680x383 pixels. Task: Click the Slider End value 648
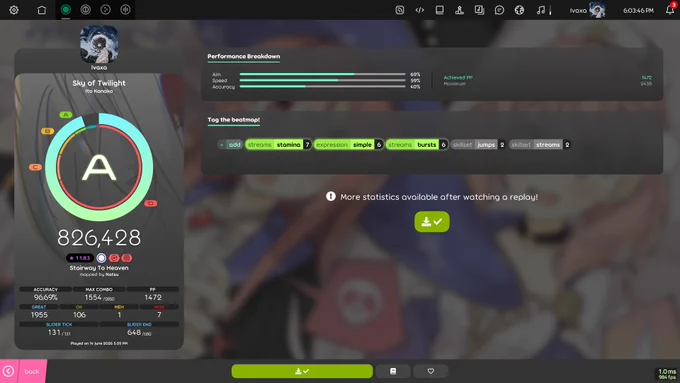click(134, 332)
